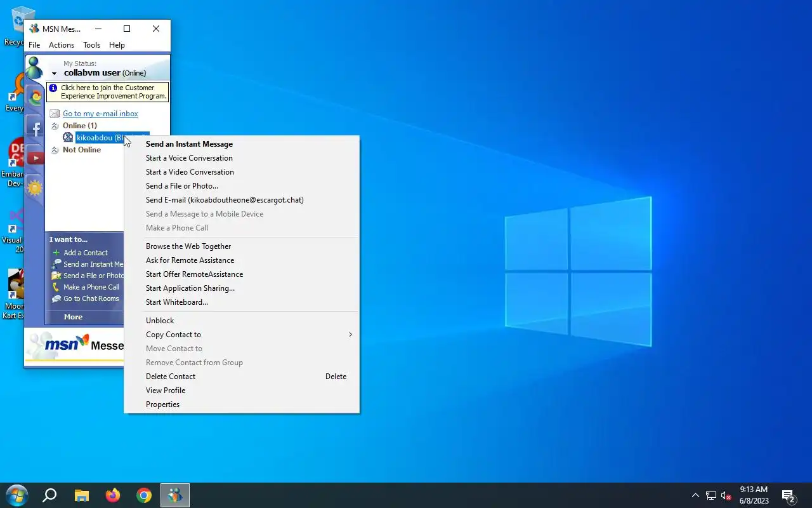Click Go to my e-mail inbox link

[x=100, y=114]
